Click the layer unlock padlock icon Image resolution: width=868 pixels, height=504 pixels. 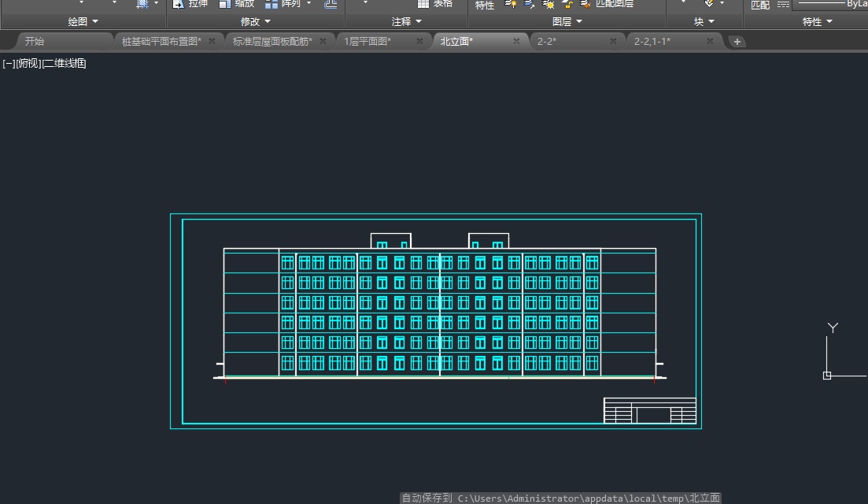[567, 4]
